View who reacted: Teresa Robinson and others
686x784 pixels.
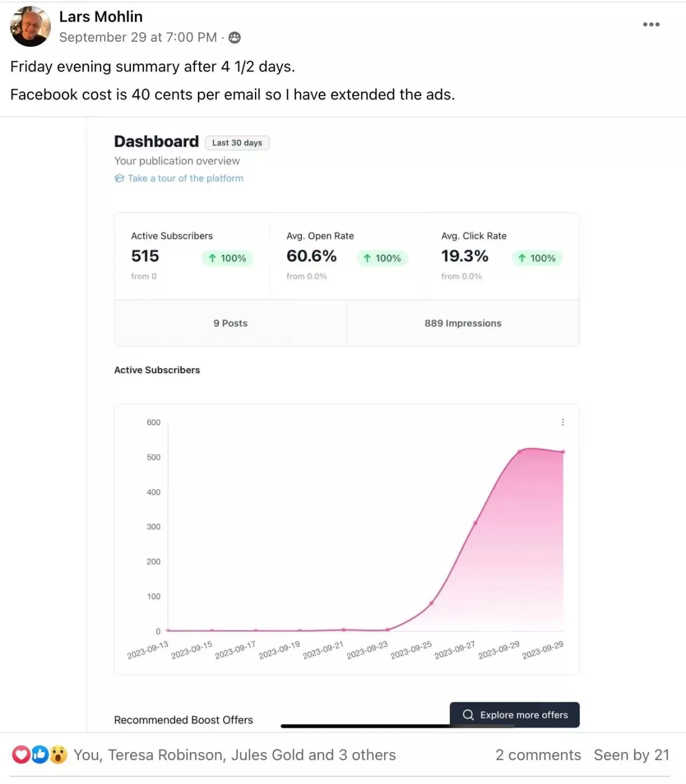pyautogui.click(x=234, y=755)
